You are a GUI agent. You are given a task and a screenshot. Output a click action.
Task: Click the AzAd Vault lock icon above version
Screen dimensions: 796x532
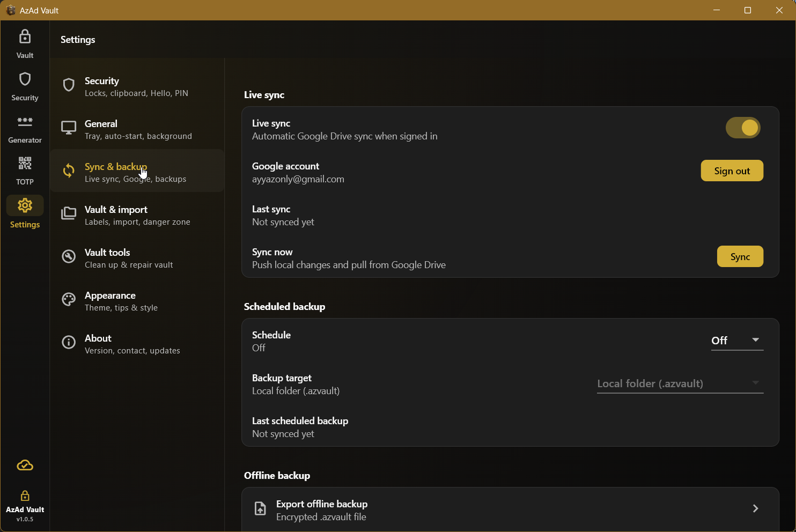coord(25,495)
